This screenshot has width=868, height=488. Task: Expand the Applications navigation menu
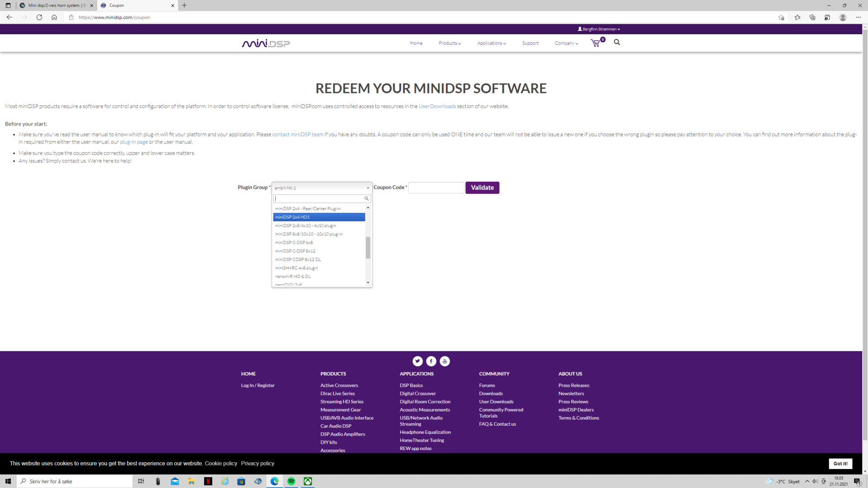click(x=491, y=43)
